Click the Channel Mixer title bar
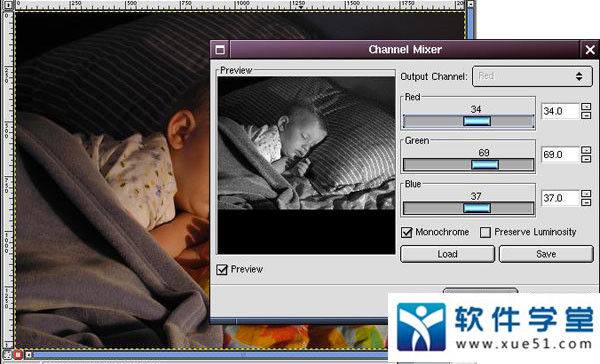The height and width of the screenshot is (364, 600). (405, 49)
